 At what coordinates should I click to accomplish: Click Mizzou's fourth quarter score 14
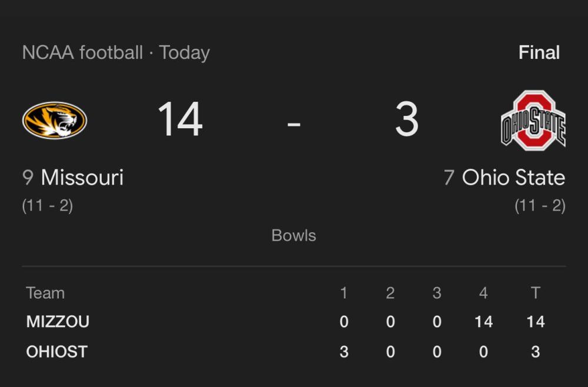[483, 322]
